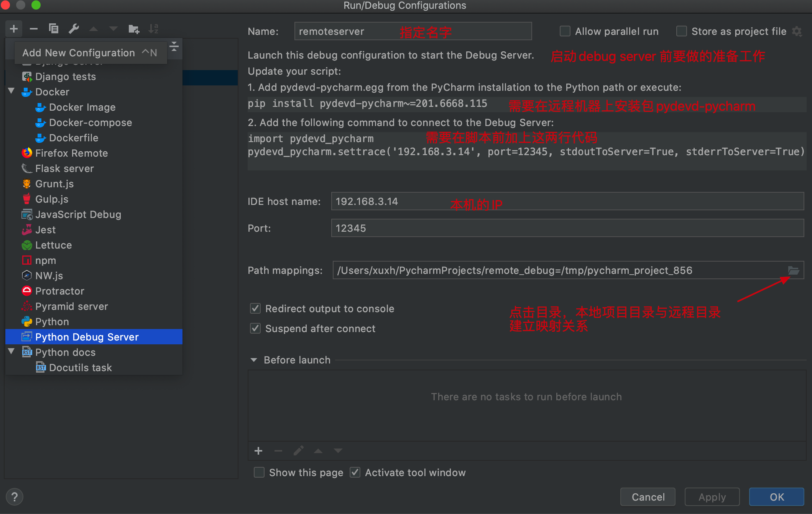Collapse the Python docs group
812x514 pixels.
11,351
